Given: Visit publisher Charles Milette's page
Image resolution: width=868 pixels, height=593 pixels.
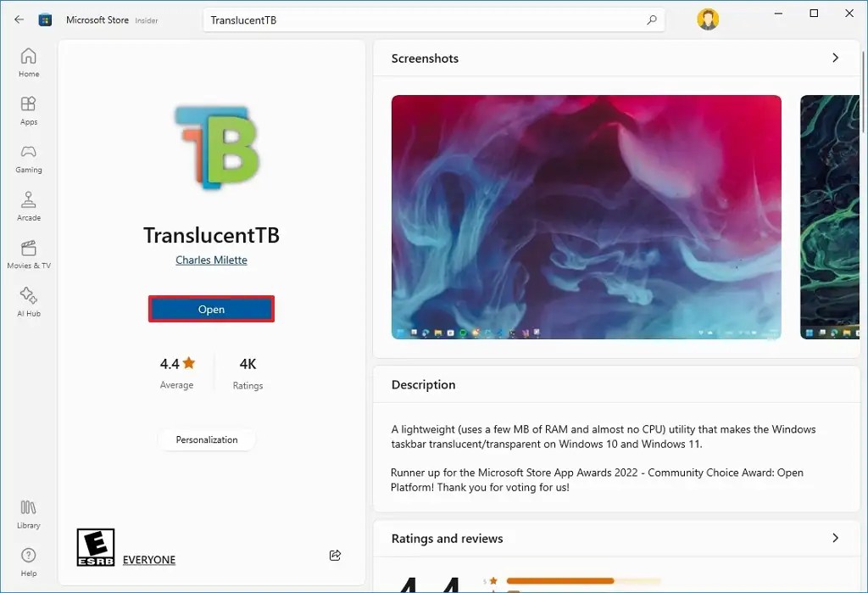Looking at the screenshot, I should pyautogui.click(x=210, y=260).
